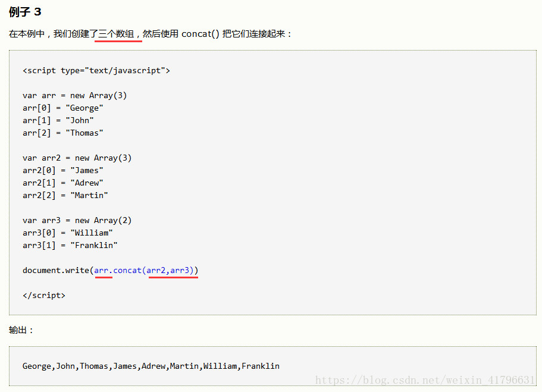Click the line "var arr = new Array(3)"
The height and width of the screenshot is (392, 542).
pyautogui.click(x=75, y=95)
